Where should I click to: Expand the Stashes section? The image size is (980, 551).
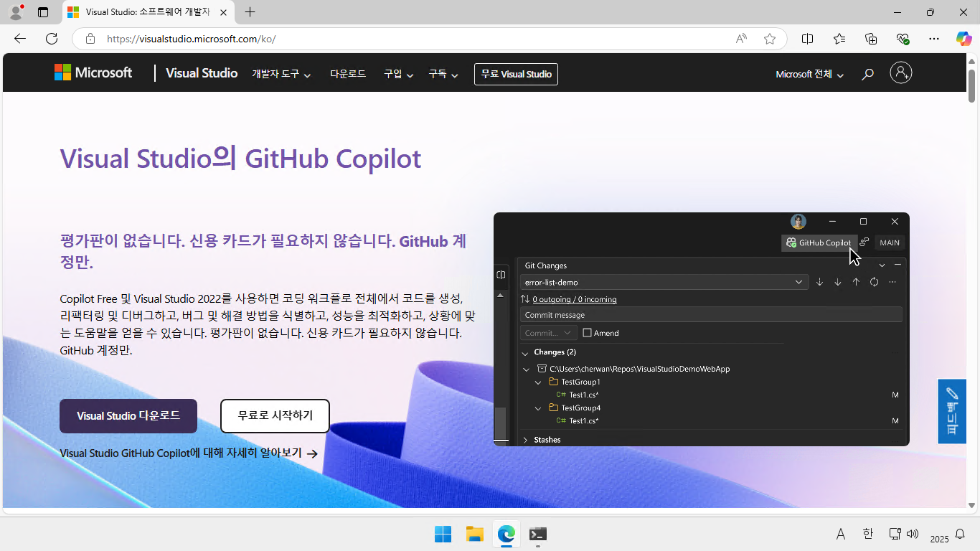tap(525, 440)
